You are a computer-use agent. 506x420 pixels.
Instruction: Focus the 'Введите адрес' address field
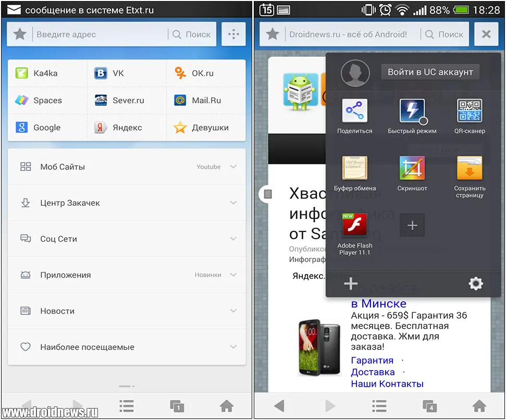(100, 34)
